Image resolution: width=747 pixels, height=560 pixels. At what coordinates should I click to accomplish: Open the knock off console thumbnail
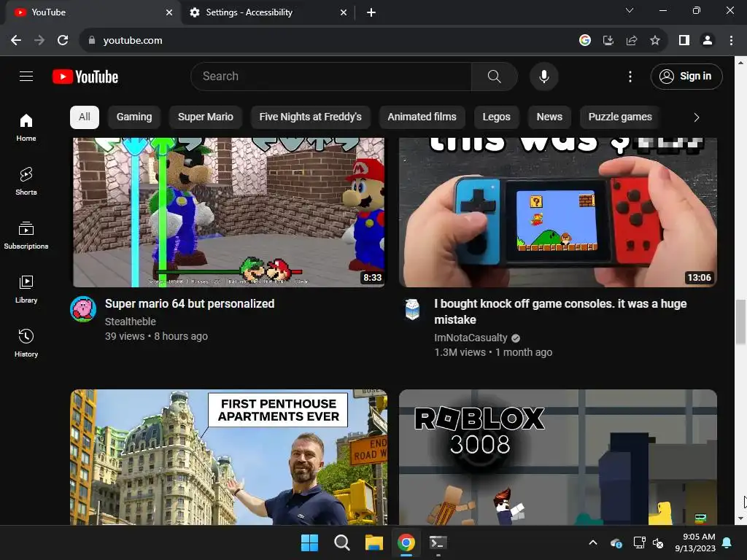point(558,212)
